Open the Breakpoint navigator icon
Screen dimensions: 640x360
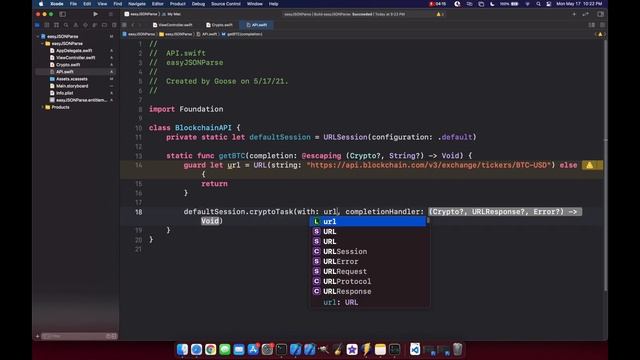pos(104,25)
